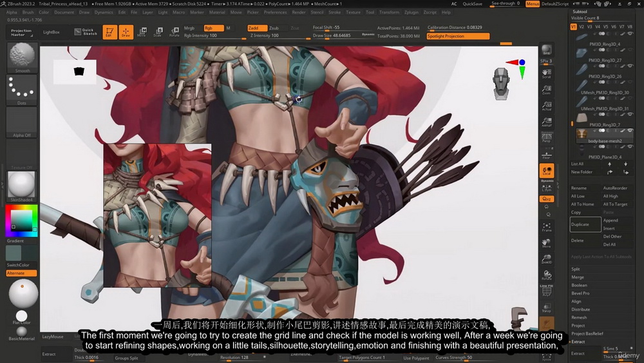
Task: Open the Brush menu
Action: click(x=28, y=12)
